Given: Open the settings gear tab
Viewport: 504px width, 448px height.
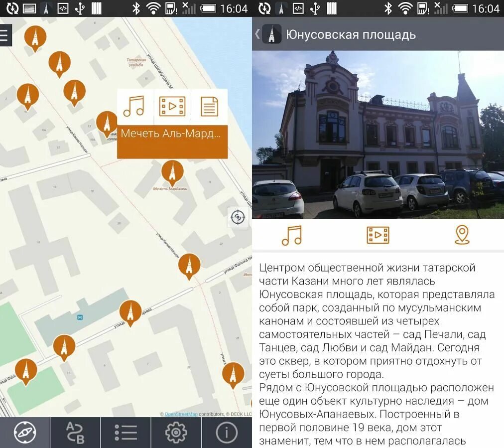Looking at the screenshot, I should point(176,432).
